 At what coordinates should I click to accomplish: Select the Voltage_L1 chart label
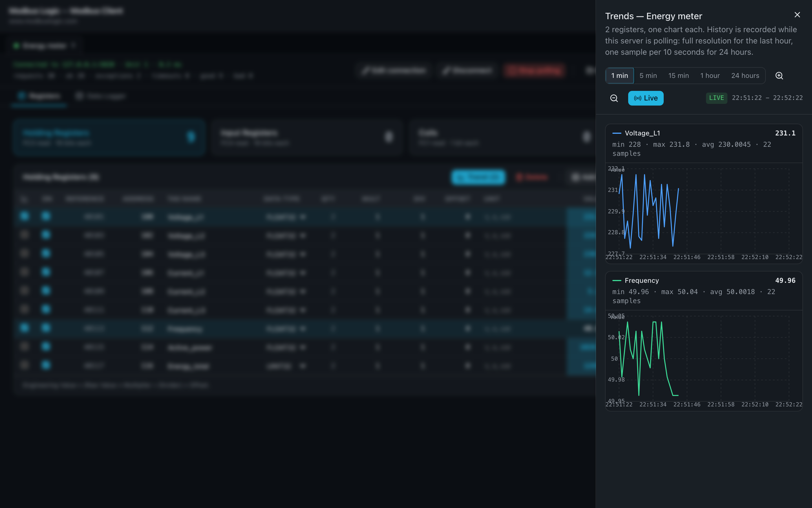(642, 133)
